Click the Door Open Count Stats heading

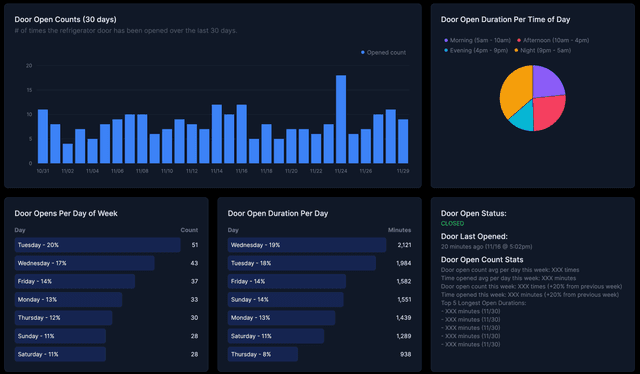[x=482, y=260]
